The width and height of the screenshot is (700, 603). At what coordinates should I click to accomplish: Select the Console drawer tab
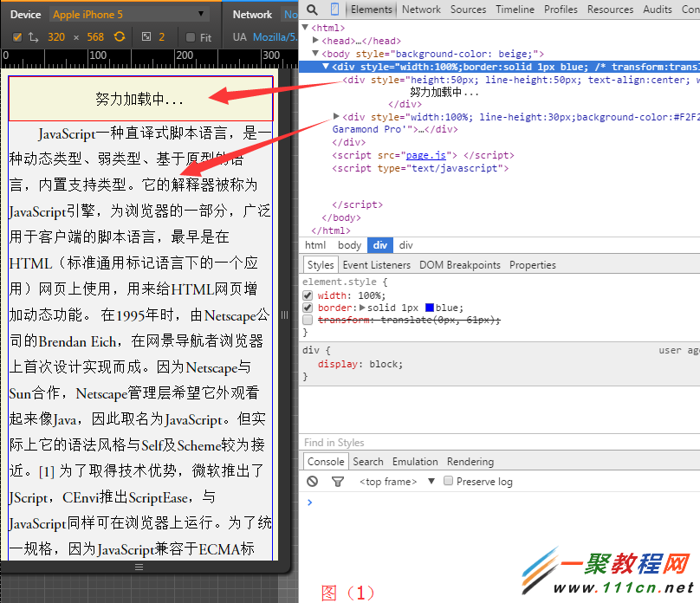[x=326, y=462]
